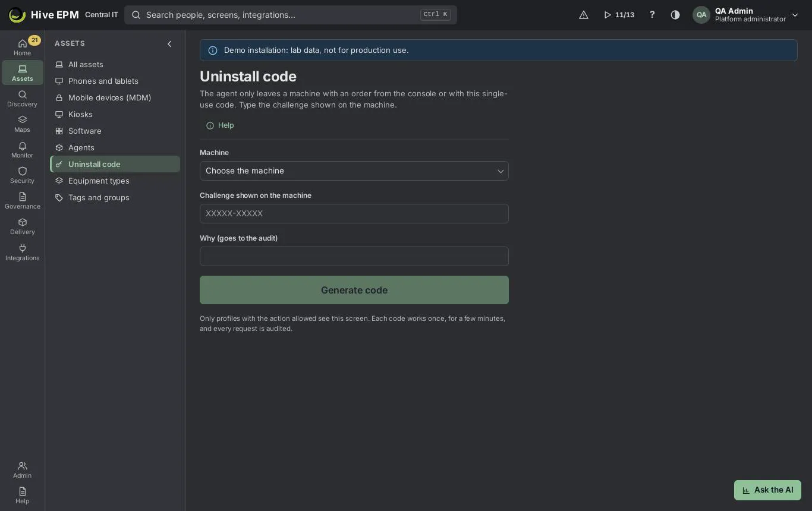Select the Assets rail item
Screen dimensions: 812x511
(x=22, y=72)
